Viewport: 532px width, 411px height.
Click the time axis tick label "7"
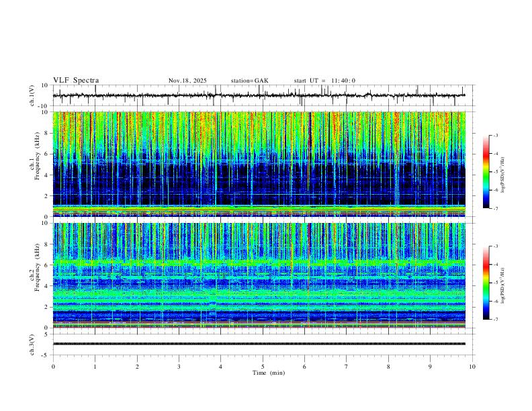coord(347,367)
